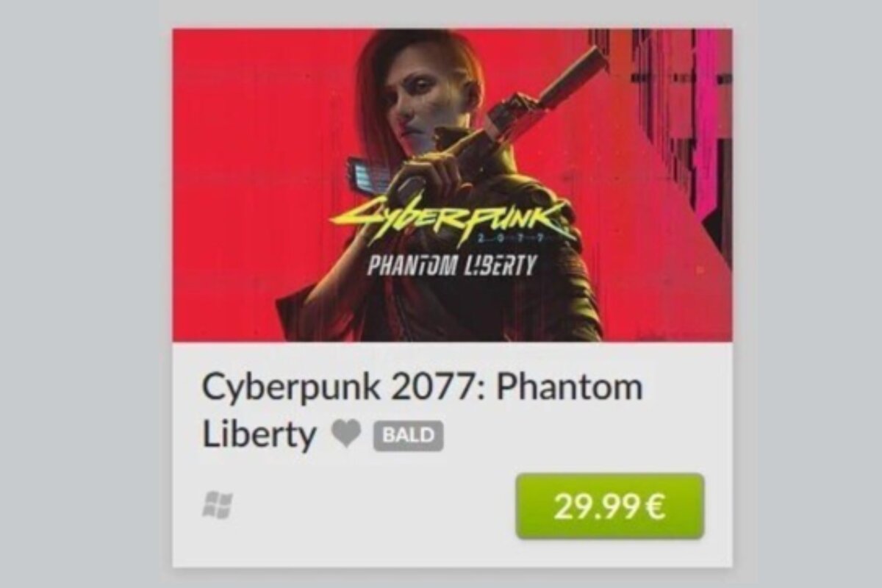The width and height of the screenshot is (882, 588).
Task: Click the Windows platform icon
Action: (x=218, y=506)
